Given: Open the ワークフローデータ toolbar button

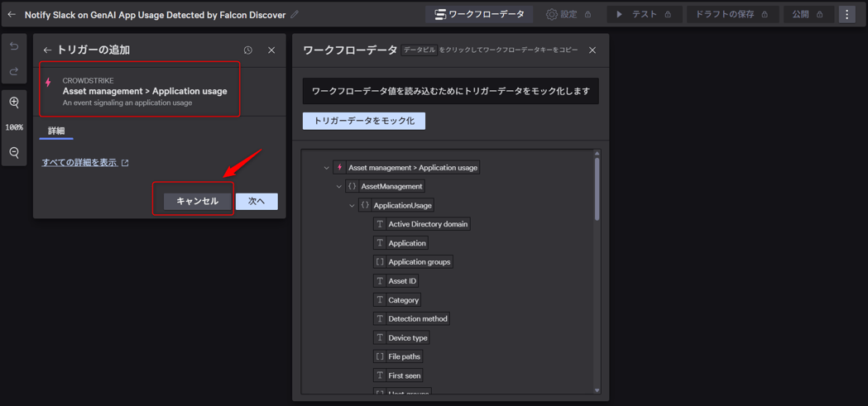Looking at the screenshot, I should (x=479, y=14).
